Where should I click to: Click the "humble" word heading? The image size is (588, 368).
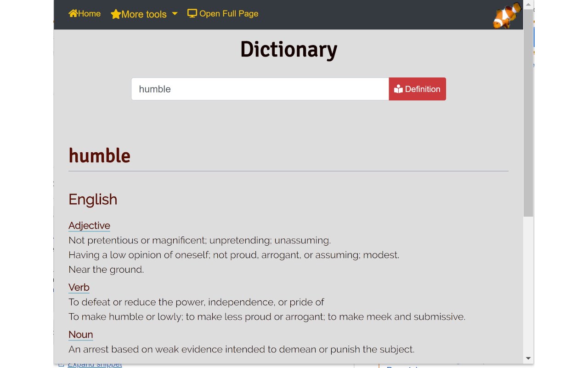click(99, 156)
